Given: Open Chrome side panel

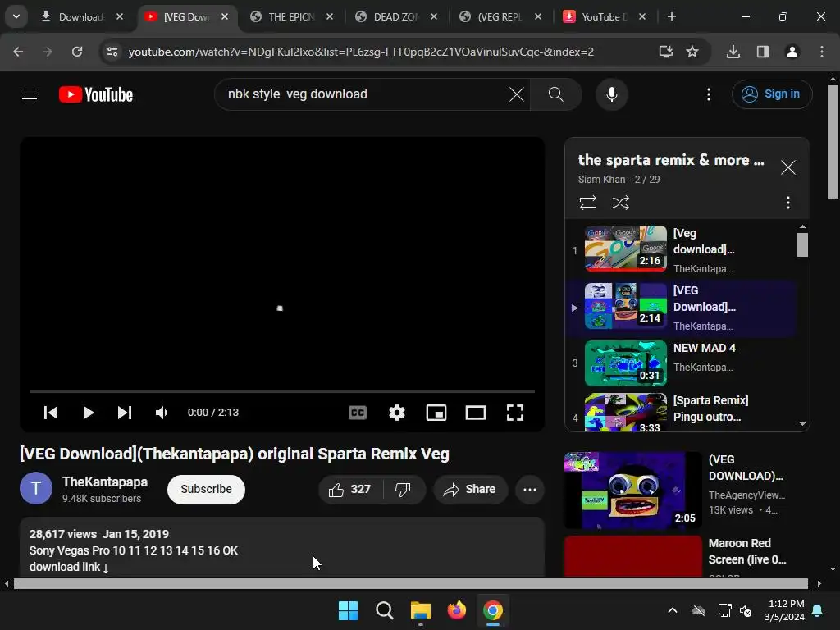Looking at the screenshot, I should pos(762,52).
